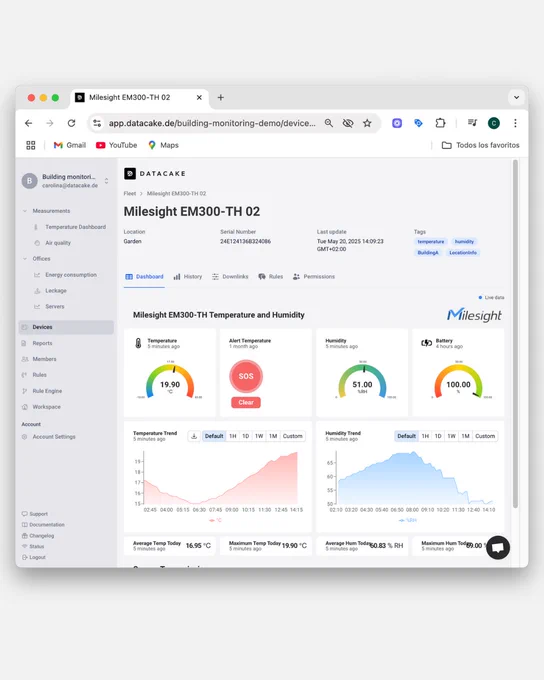The height and width of the screenshot is (680, 544).
Task: Select 1D range for Temperature Trend
Action: (246, 436)
